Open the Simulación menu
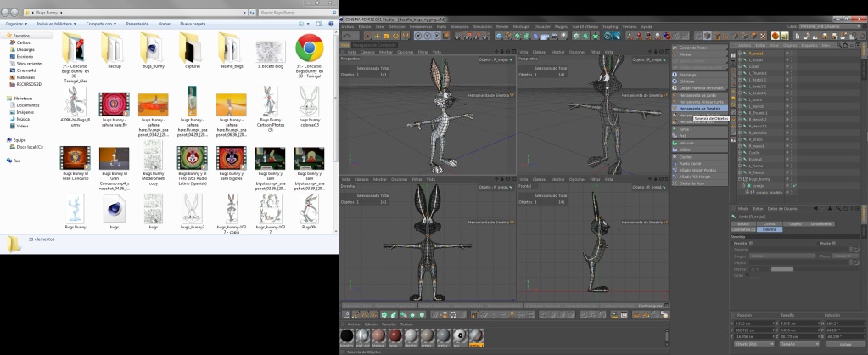Image resolution: width=868 pixels, height=355 pixels. 482,26
